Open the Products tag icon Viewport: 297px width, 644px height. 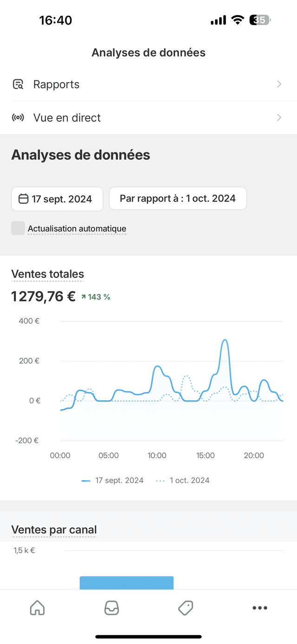[x=186, y=608]
